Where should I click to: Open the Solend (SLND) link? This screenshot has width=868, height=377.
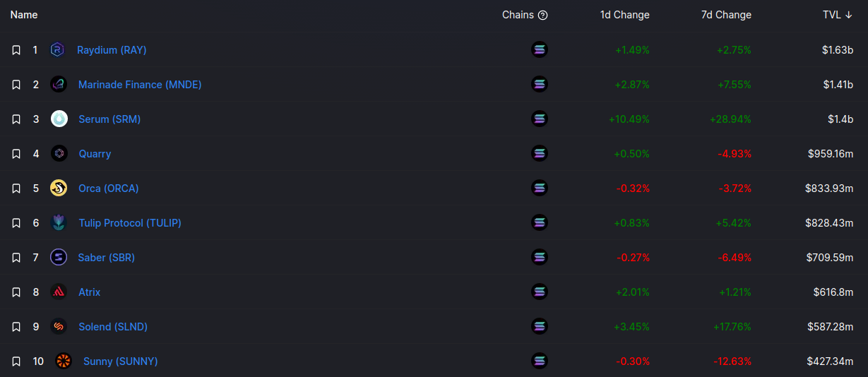[x=113, y=327]
